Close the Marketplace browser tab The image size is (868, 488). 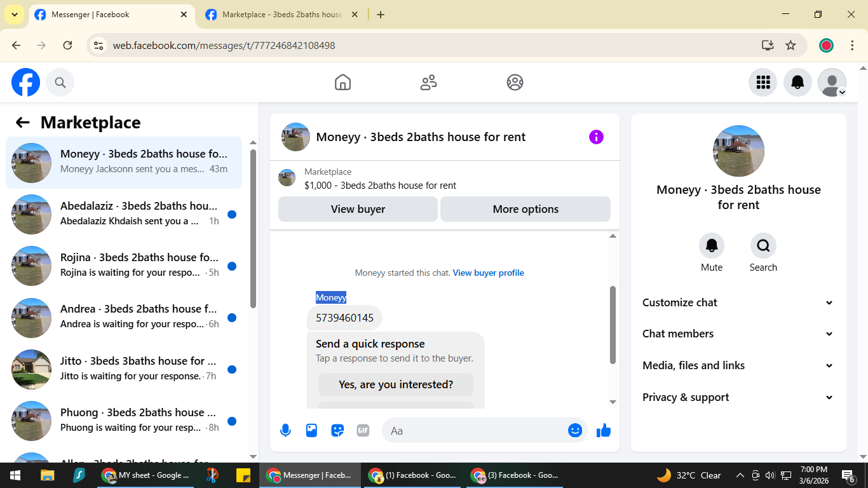[355, 15]
